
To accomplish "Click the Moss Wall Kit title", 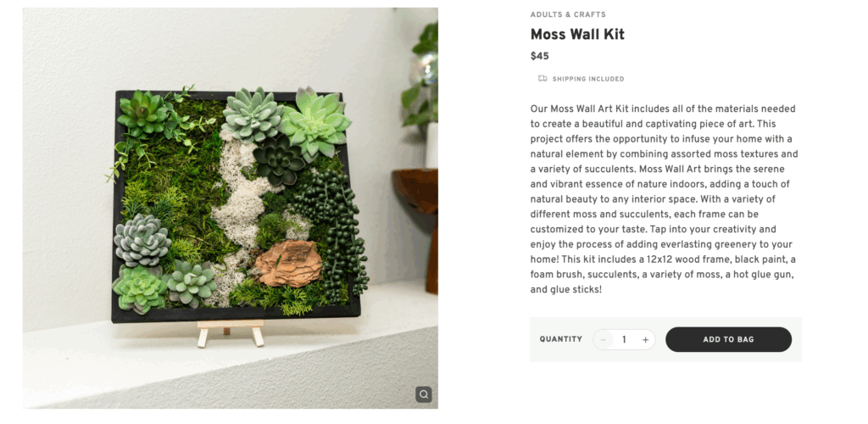I will point(577,35).
